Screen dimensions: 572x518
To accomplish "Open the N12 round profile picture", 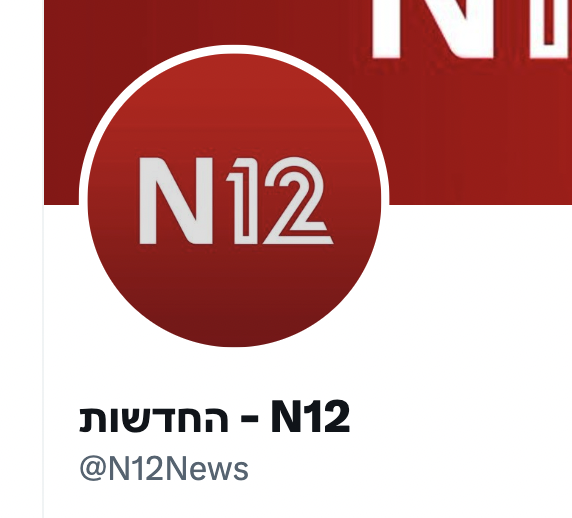I will click(234, 200).
